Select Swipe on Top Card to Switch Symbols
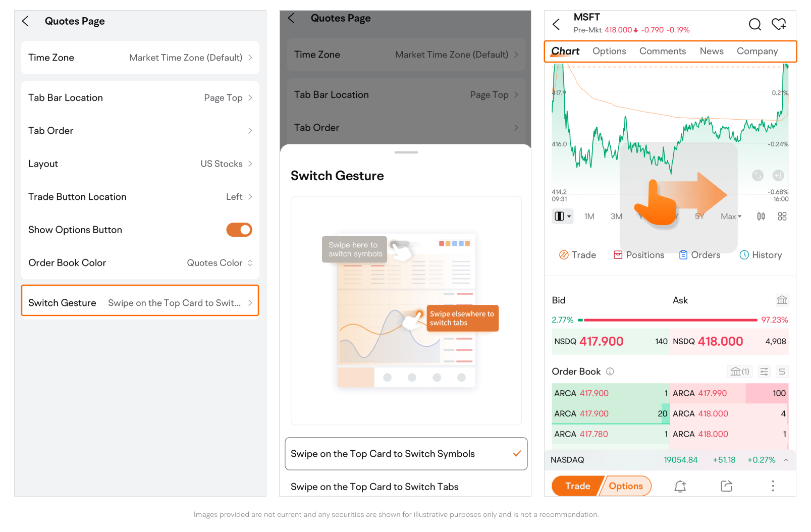Screen dimensions: 811x532 [x=406, y=454]
